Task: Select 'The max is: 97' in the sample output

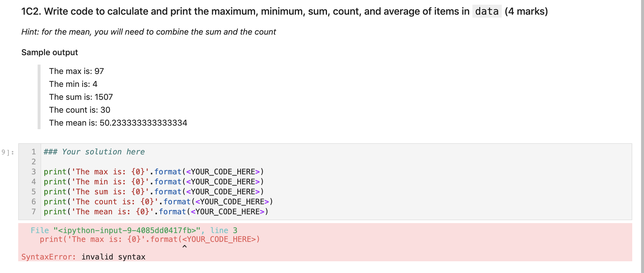Action: click(76, 71)
